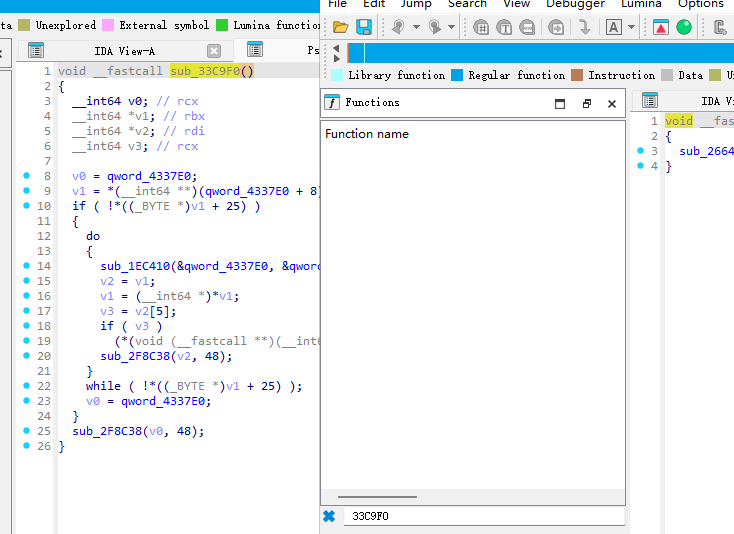Click the red up-triangle toolbar icon
Viewport: 734px width, 534px height.
point(661,27)
